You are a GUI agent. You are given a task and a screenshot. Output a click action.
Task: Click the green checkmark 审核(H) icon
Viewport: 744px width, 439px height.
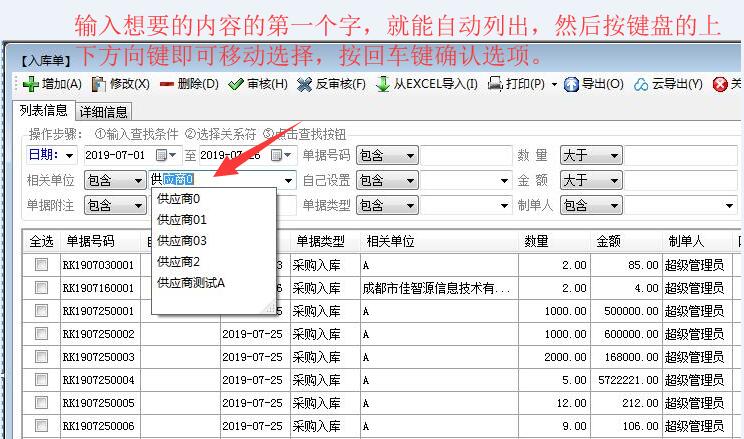236,84
